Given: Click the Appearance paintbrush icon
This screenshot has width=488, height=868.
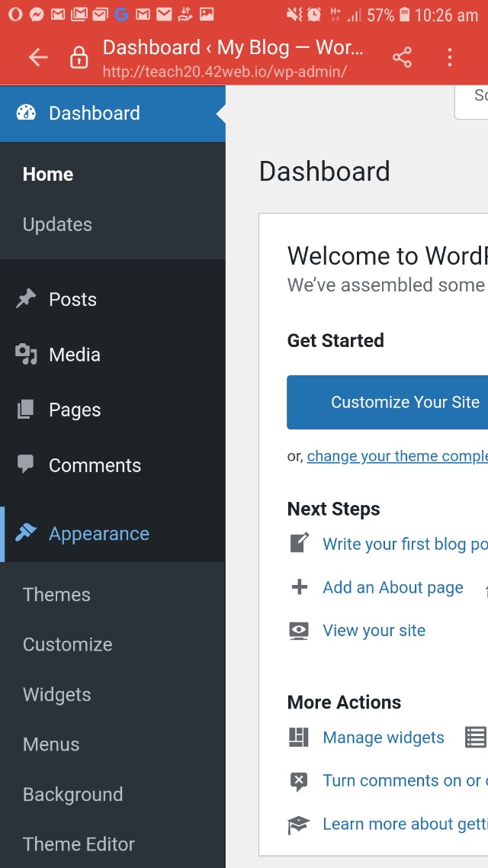Looking at the screenshot, I should (x=26, y=533).
